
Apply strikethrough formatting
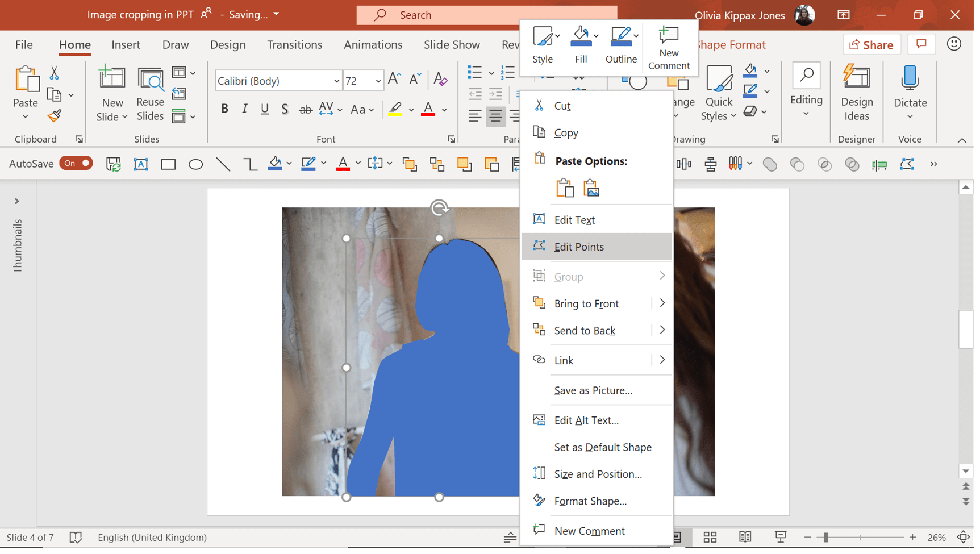point(307,110)
